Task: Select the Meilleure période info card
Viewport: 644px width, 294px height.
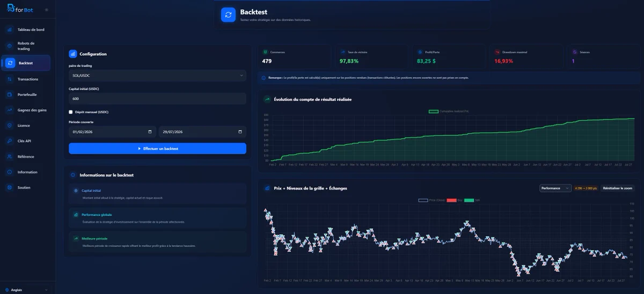Action: pyautogui.click(x=157, y=241)
